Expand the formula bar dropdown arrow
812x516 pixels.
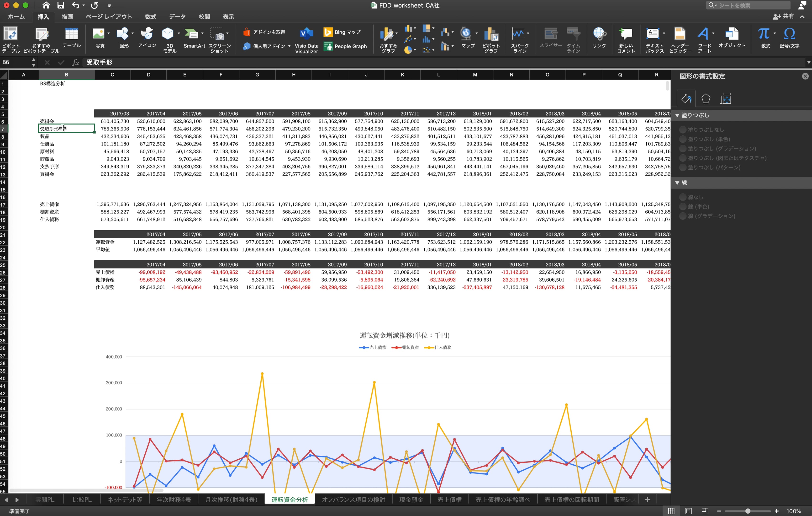(x=808, y=62)
